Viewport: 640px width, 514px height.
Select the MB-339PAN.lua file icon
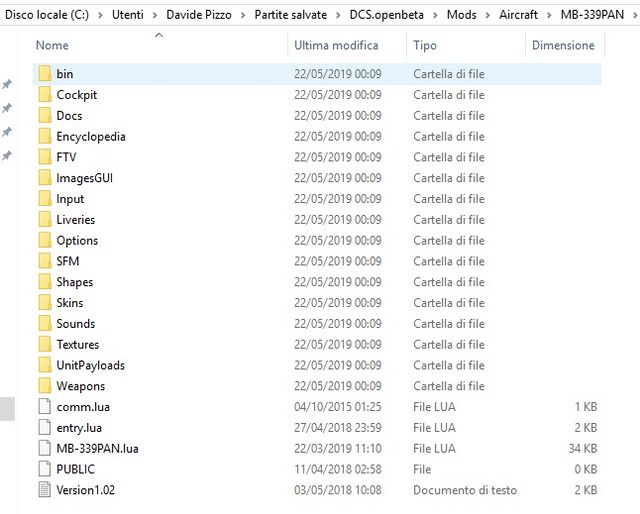[45, 449]
